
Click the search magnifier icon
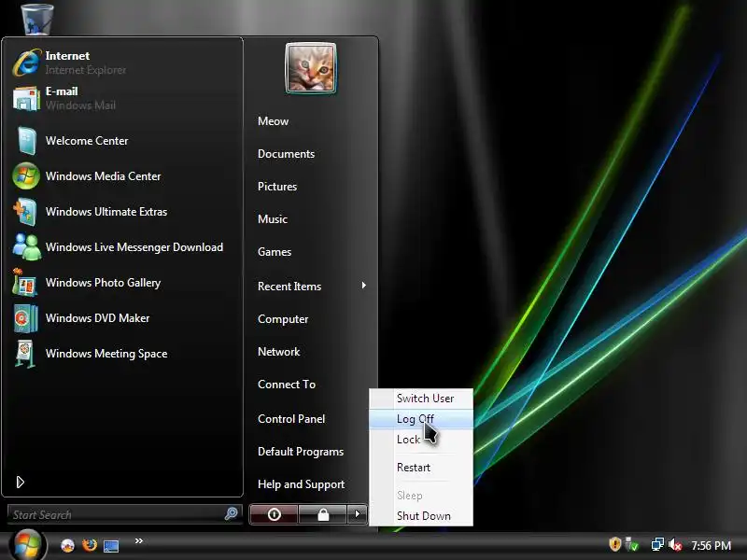(x=231, y=513)
